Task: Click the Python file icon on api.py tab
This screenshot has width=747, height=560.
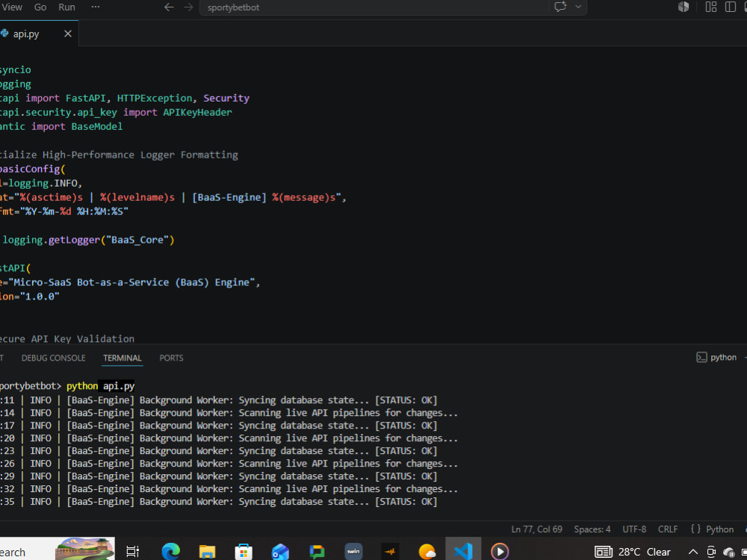Action: click(x=4, y=34)
